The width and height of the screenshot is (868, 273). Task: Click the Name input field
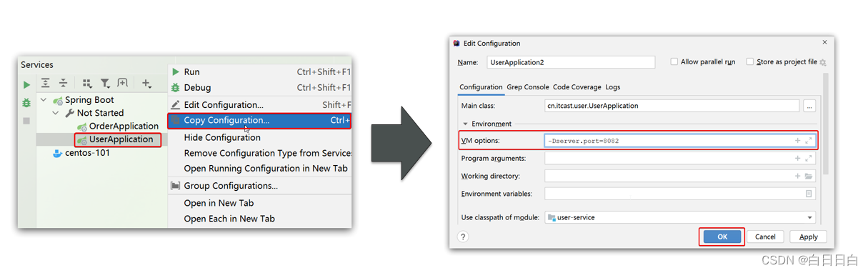571,62
